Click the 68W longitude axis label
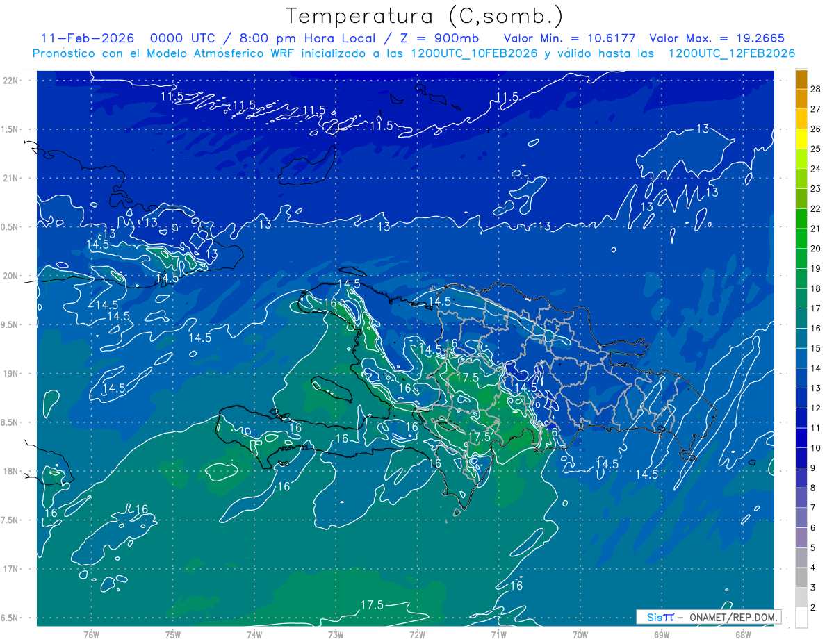Viewport: 834px width, 644px height. point(743,635)
